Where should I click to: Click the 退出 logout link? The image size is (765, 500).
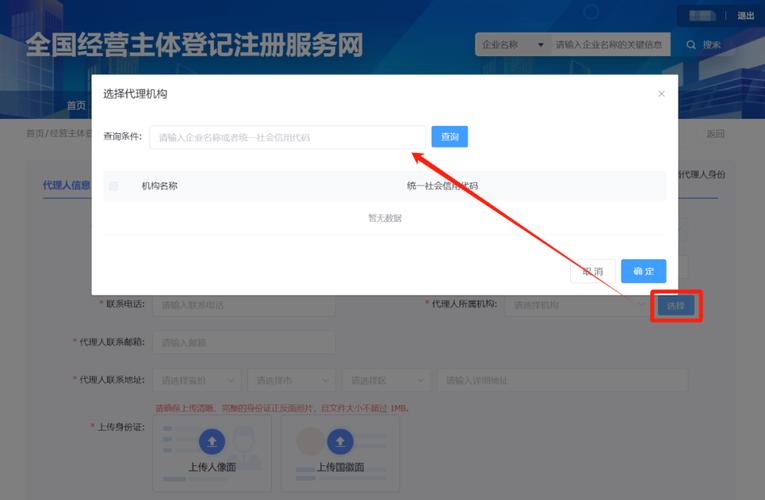745,16
